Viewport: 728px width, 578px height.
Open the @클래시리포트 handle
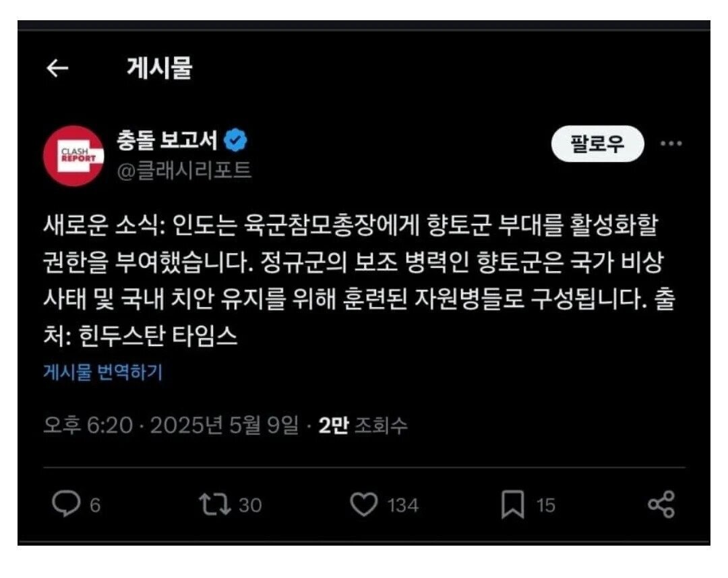[184, 171]
